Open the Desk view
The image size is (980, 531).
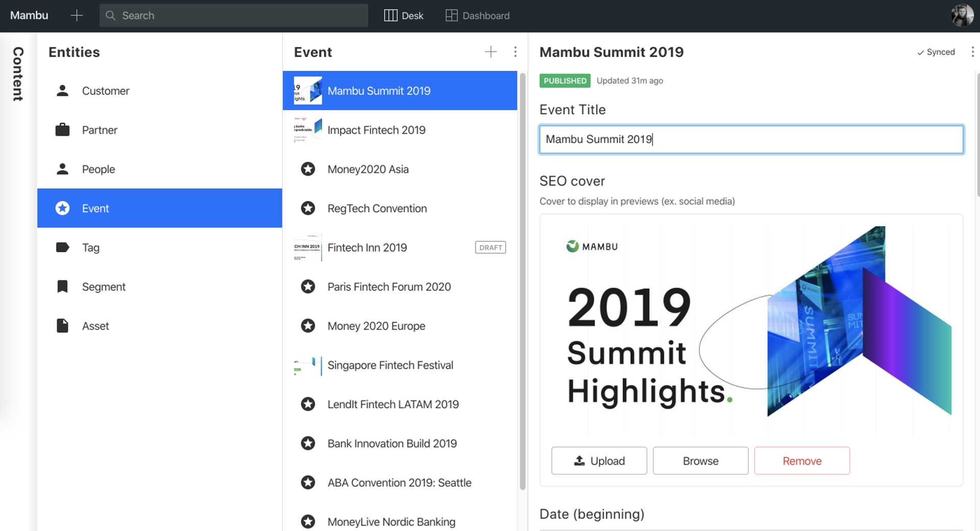(403, 15)
